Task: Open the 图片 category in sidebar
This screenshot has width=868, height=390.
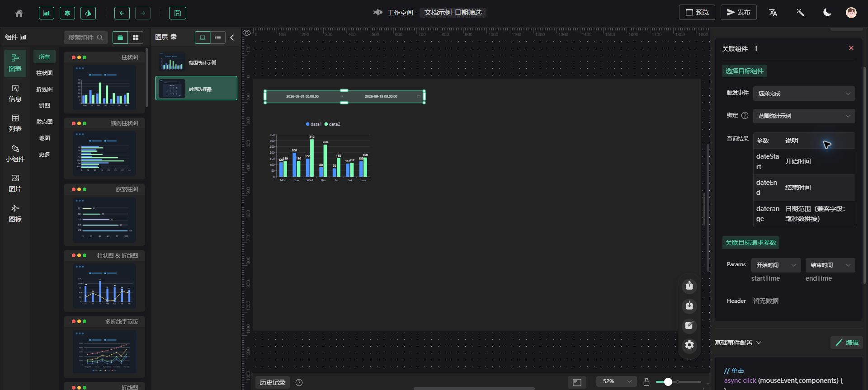Action: click(x=15, y=183)
